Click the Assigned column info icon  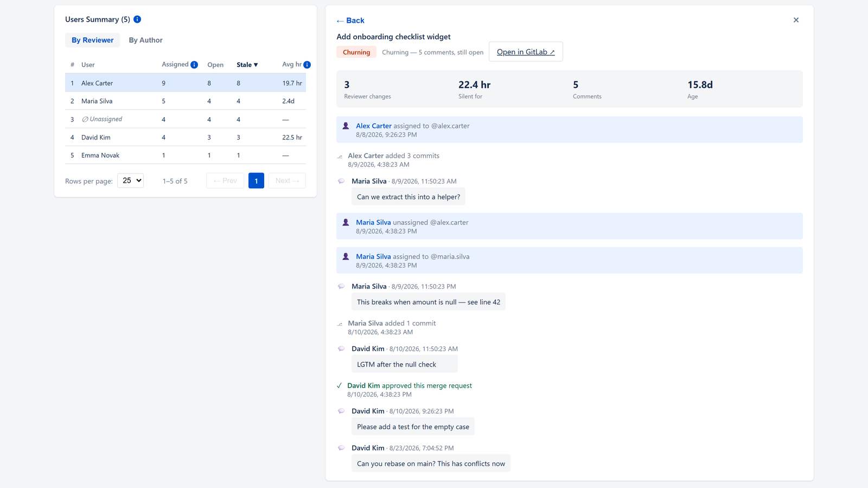tap(194, 65)
